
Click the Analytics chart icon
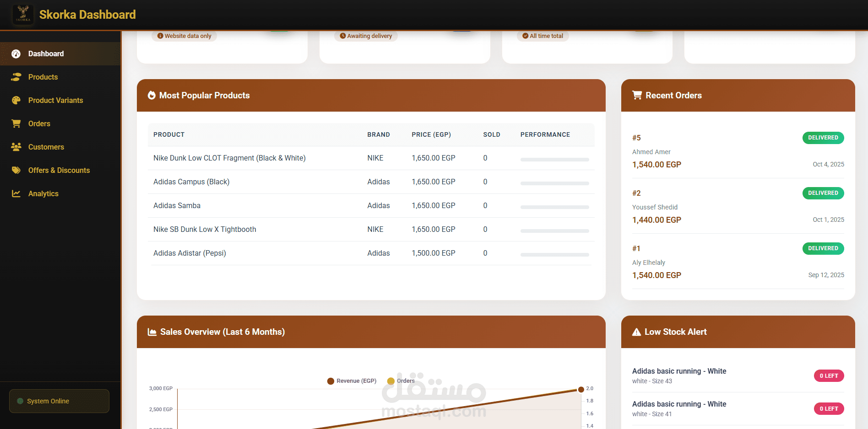pyautogui.click(x=16, y=193)
